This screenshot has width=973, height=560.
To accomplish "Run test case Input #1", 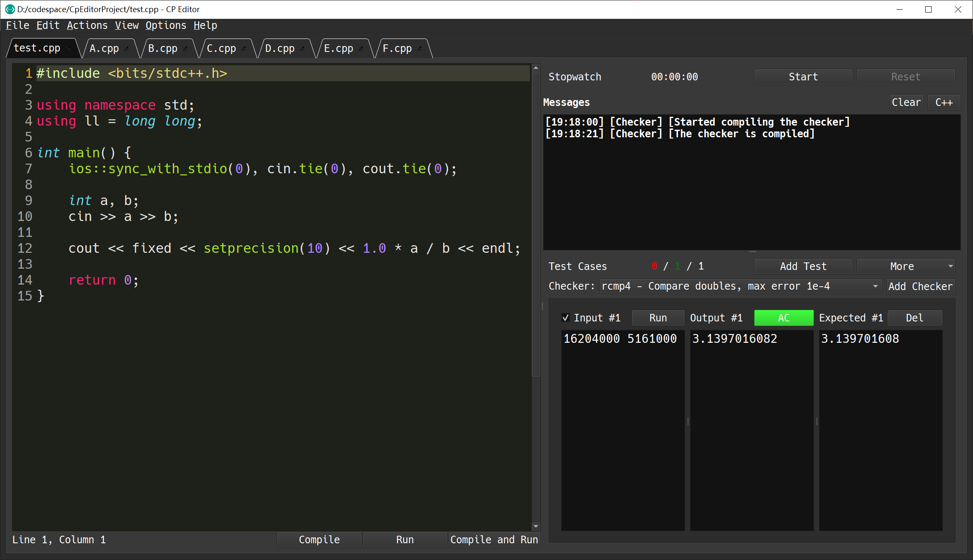I will (x=657, y=318).
